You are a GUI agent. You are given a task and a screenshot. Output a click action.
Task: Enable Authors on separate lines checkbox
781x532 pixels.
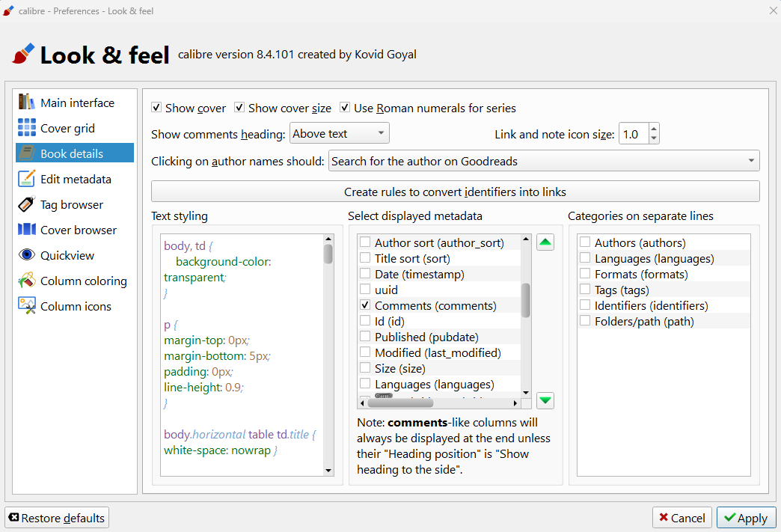coord(585,242)
